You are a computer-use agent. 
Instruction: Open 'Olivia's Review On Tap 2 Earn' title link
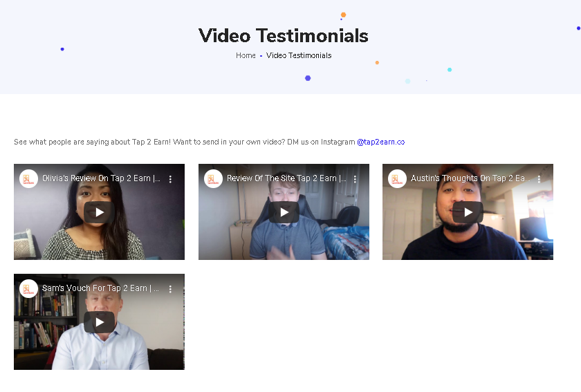(101, 178)
